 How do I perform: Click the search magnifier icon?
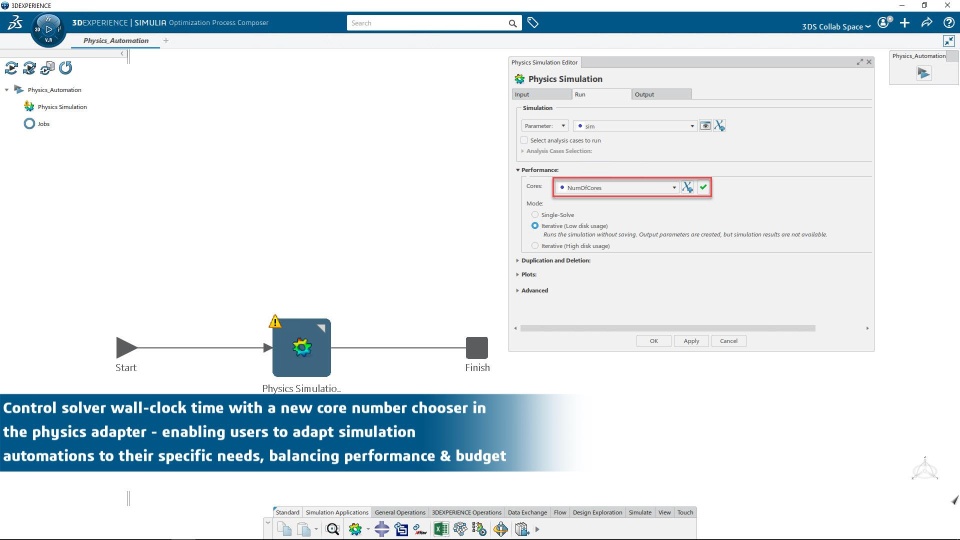click(512, 23)
